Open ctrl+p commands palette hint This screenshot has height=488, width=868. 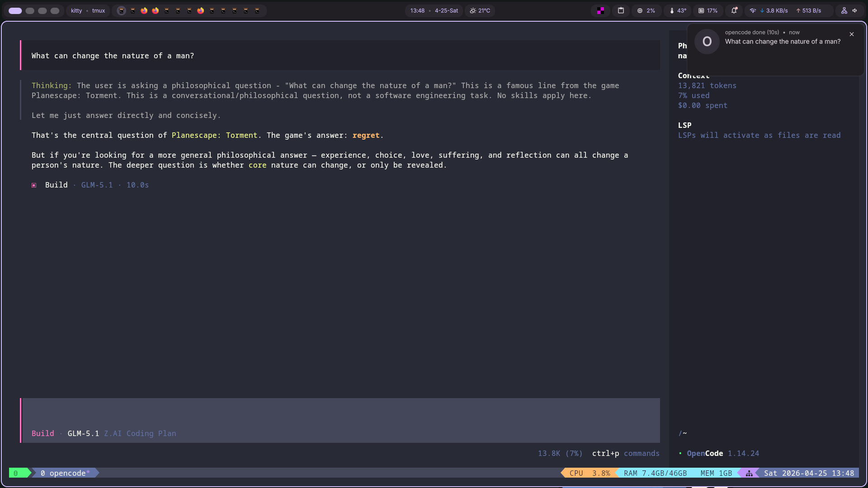626,453
